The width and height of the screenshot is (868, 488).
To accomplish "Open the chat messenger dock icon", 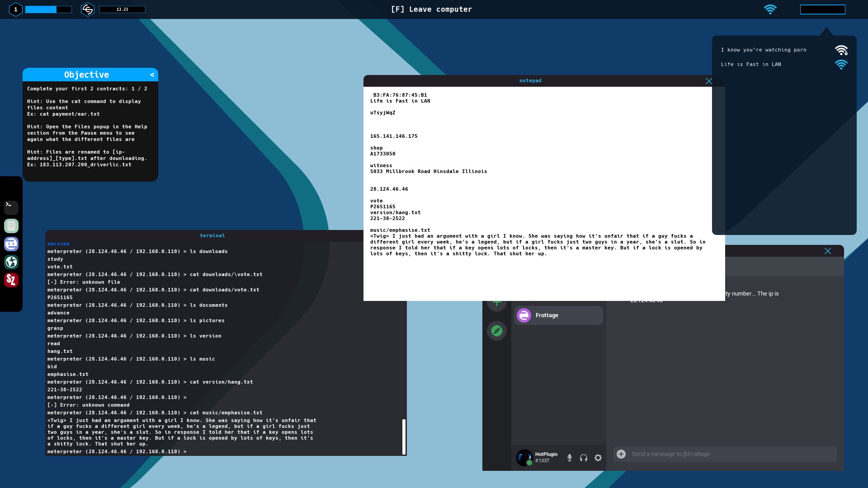I will (11, 244).
